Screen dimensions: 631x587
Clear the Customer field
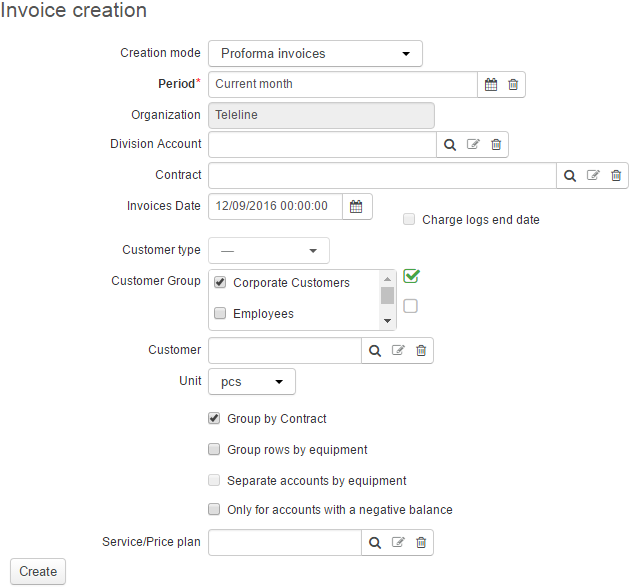click(x=421, y=350)
